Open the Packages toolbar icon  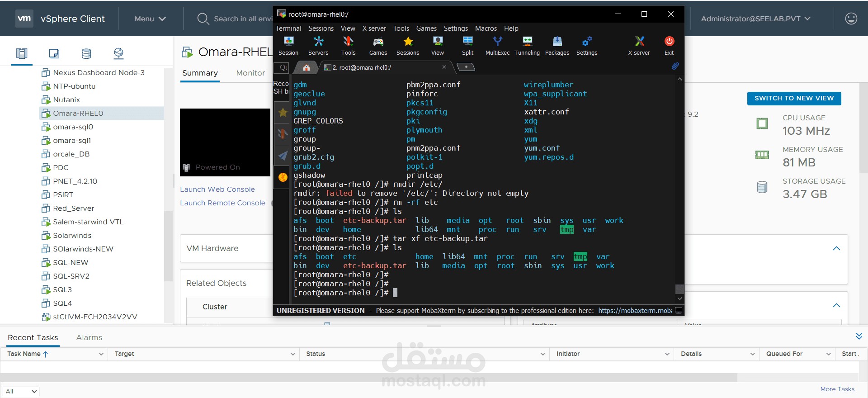tap(557, 46)
